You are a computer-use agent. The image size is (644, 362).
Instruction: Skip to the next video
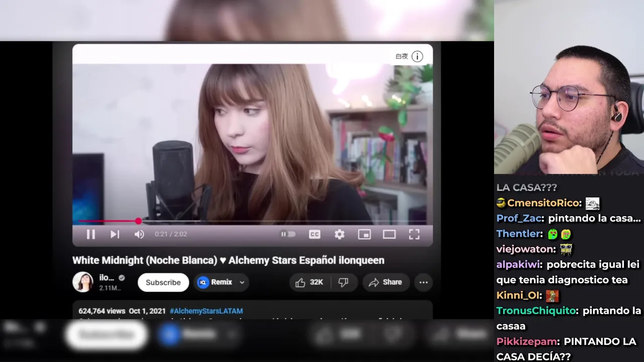(115, 234)
